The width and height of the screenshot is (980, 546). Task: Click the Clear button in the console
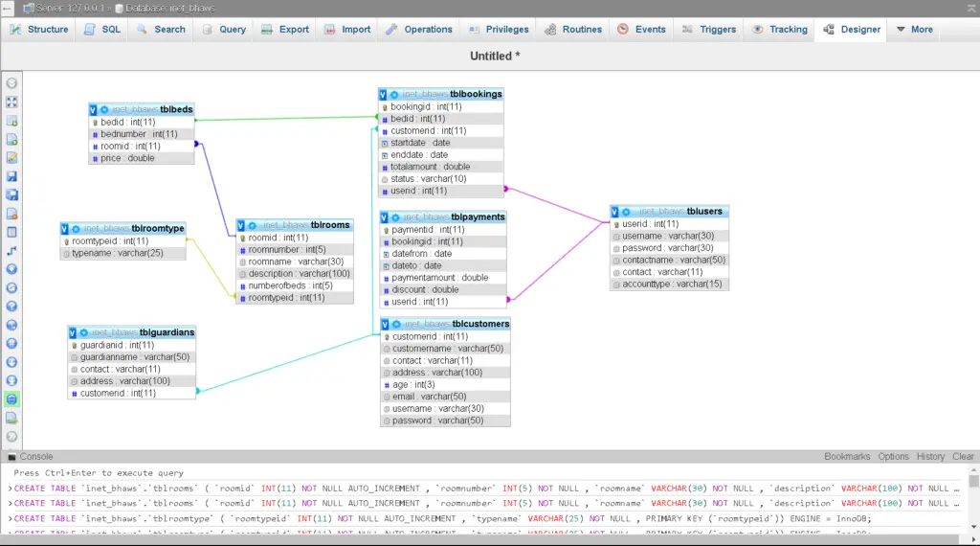click(x=963, y=457)
